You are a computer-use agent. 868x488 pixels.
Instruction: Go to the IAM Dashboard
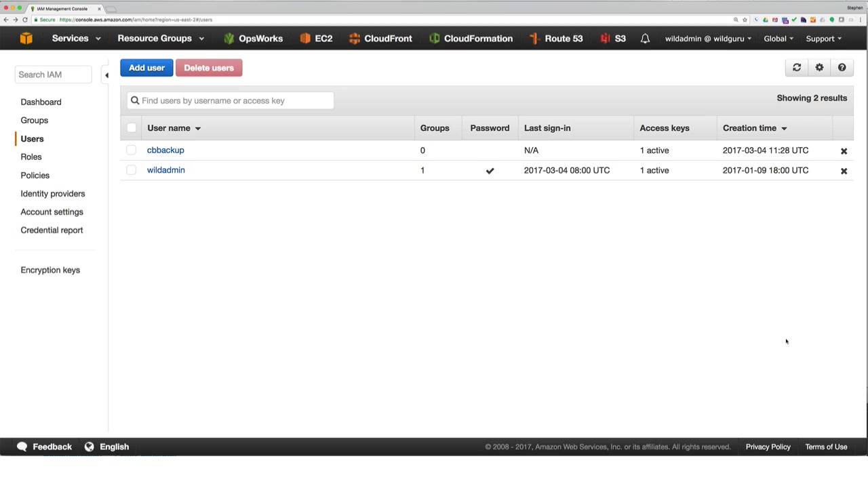tap(41, 102)
